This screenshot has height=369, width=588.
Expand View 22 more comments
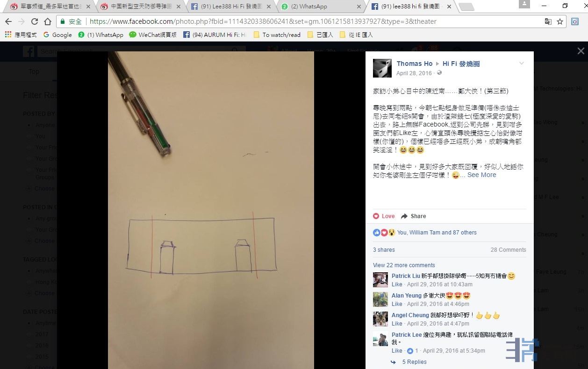[x=404, y=265]
